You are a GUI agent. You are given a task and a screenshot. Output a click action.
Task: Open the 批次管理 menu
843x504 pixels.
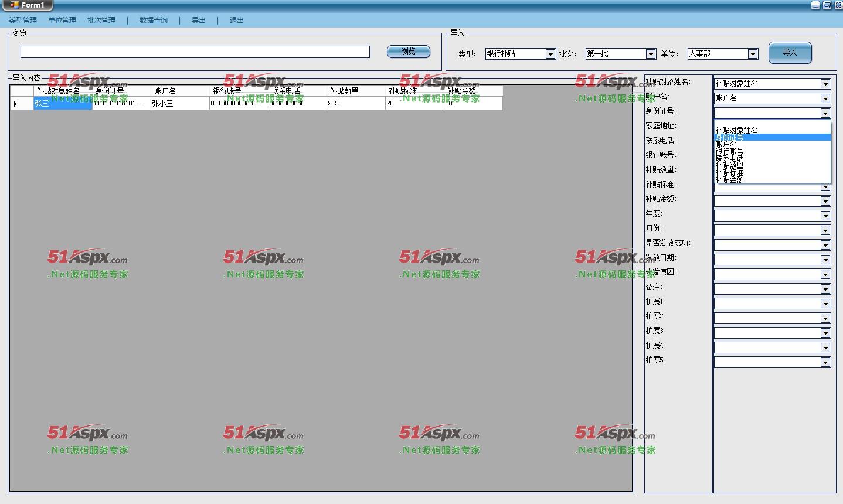pyautogui.click(x=101, y=21)
